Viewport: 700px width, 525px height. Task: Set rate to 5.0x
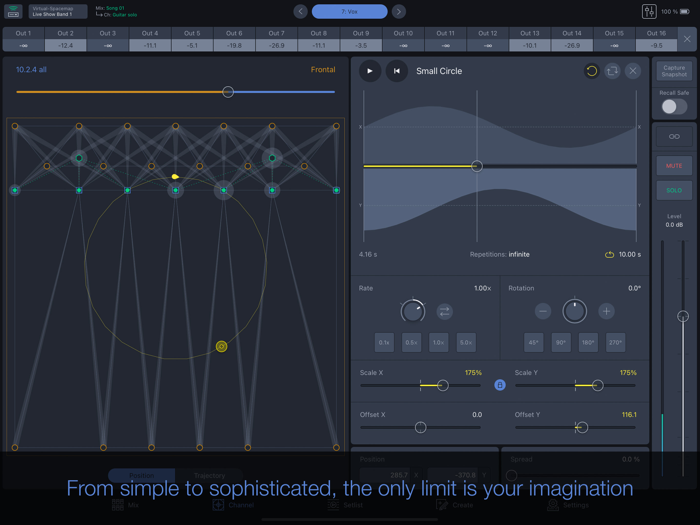click(x=466, y=342)
